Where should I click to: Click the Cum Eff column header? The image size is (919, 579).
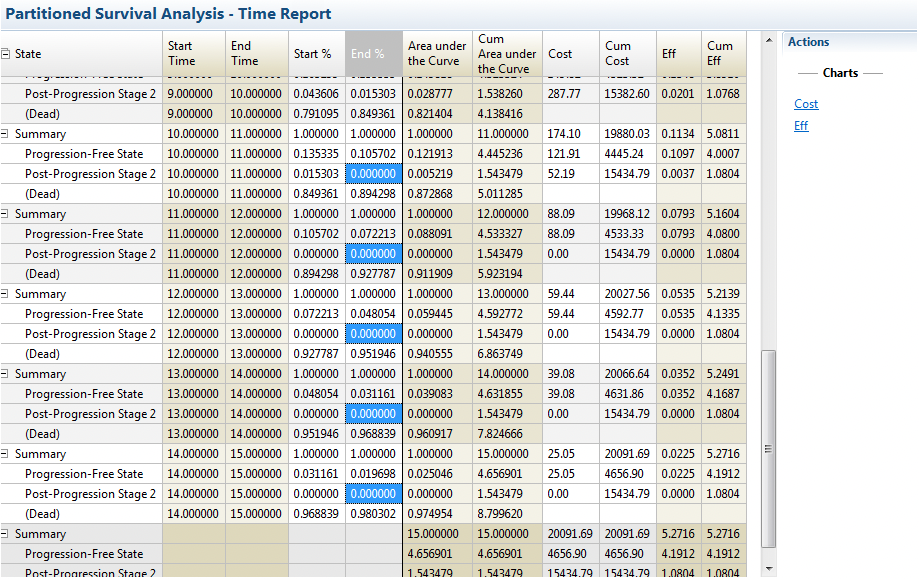pos(720,54)
